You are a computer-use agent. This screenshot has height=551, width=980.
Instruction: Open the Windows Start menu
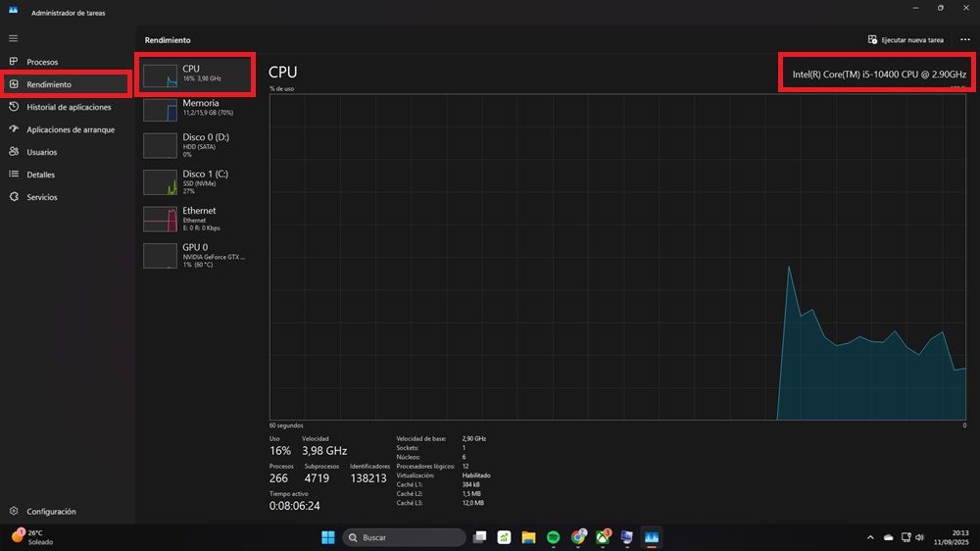[328, 537]
